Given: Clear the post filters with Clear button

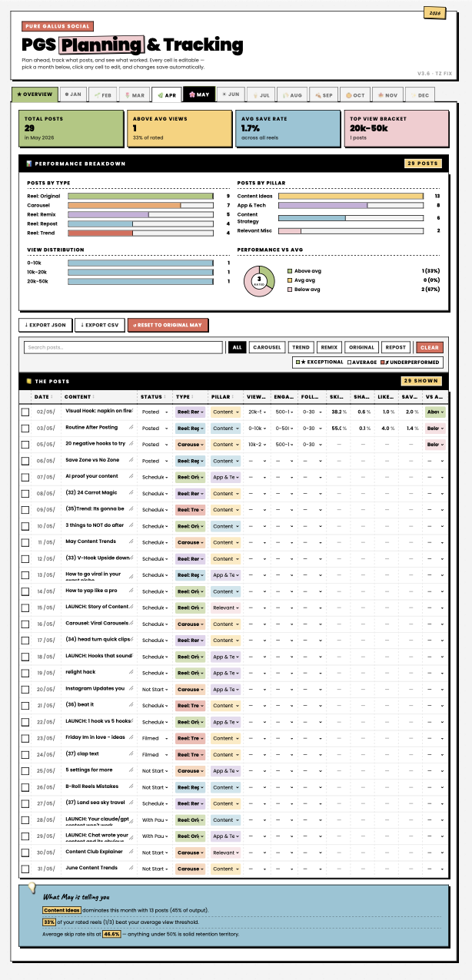Looking at the screenshot, I should (x=430, y=347).
